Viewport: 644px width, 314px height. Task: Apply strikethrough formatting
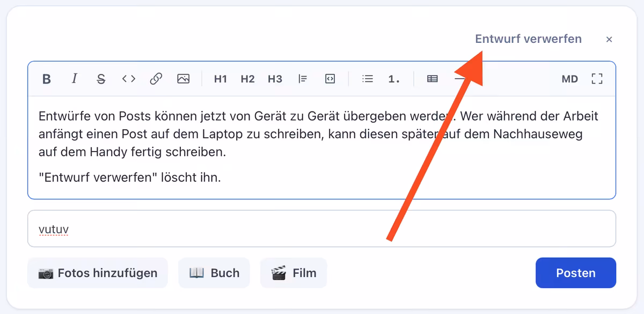point(101,79)
